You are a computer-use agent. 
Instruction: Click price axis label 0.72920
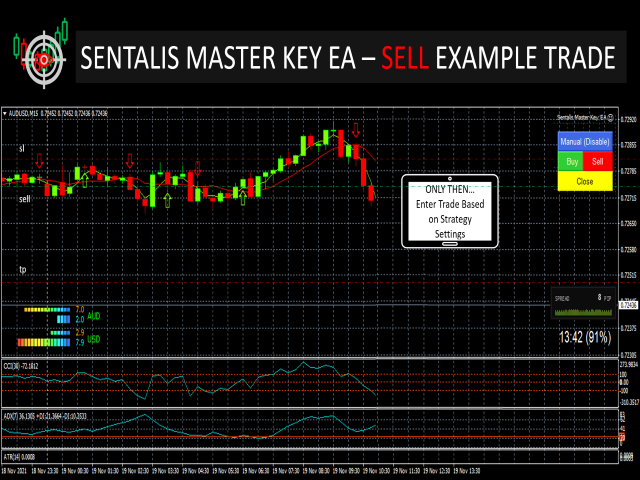[x=629, y=120]
